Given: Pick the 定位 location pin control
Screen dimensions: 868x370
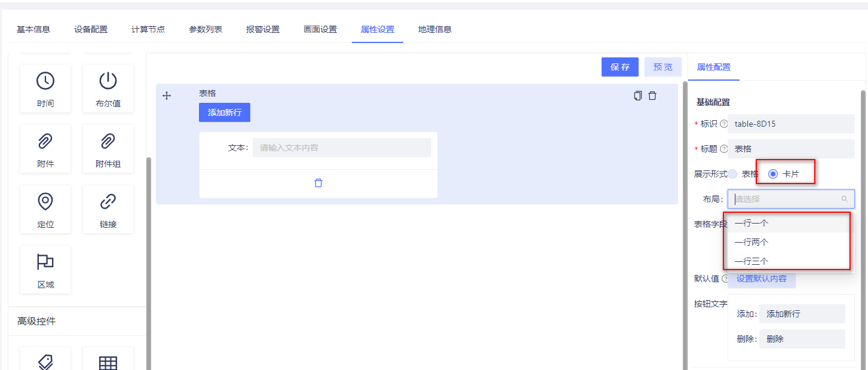Looking at the screenshot, I should [x=45, y=209].
